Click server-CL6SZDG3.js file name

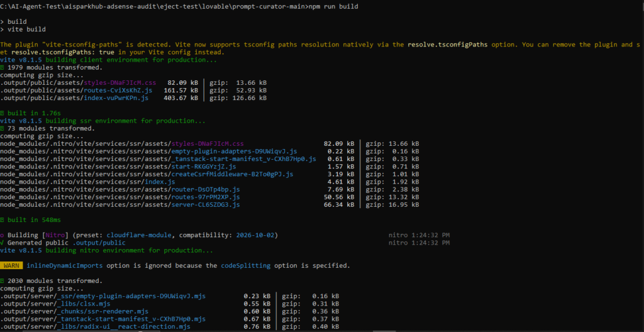pyautogui.click(x=206, y=204)
